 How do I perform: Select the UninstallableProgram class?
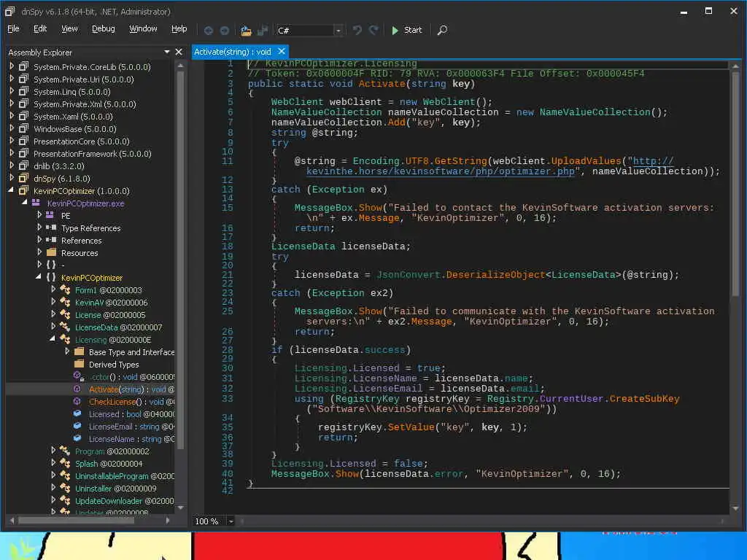click(x=124, y=475)
